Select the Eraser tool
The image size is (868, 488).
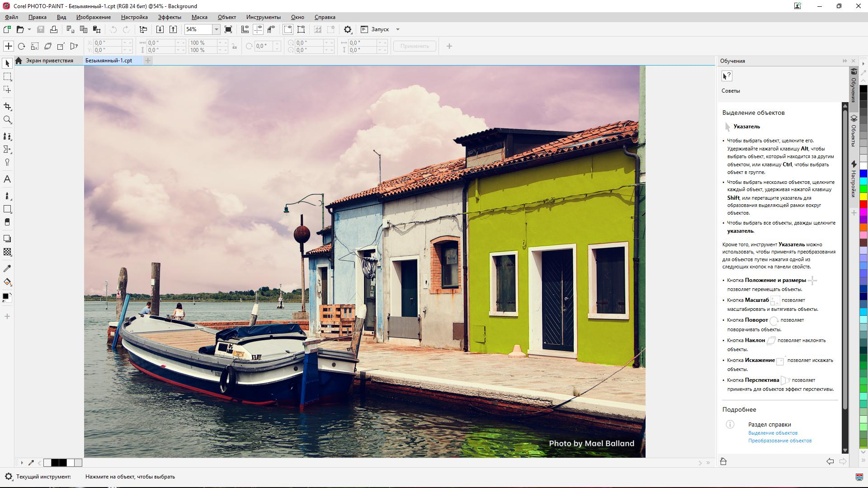tap(7, 222)
